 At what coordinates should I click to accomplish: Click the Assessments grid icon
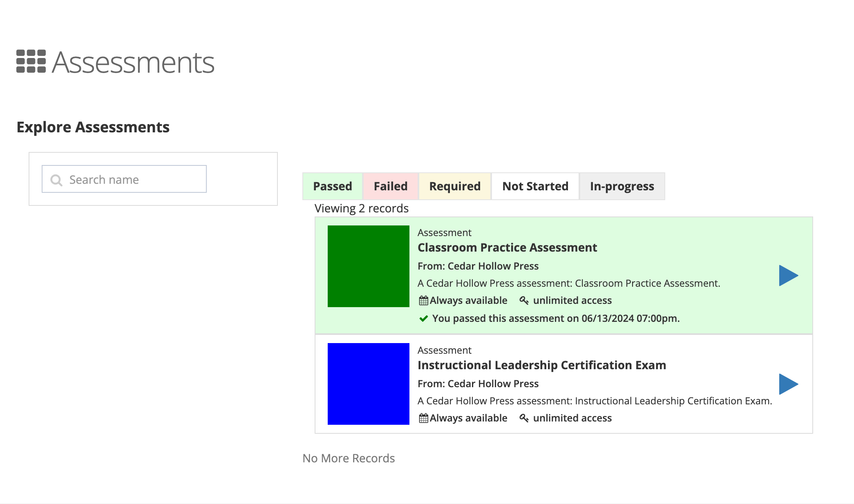pyautogui.click(x=31, y=61)
